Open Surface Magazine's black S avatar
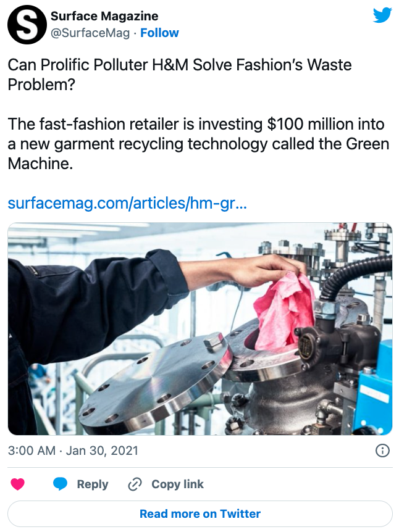The image size is (399, 532). [27, 25]
